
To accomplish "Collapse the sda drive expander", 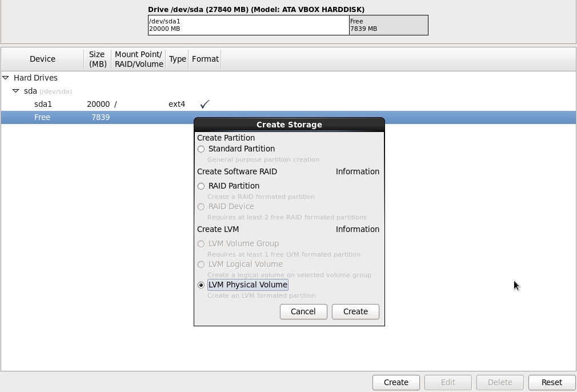I will 16,91.
